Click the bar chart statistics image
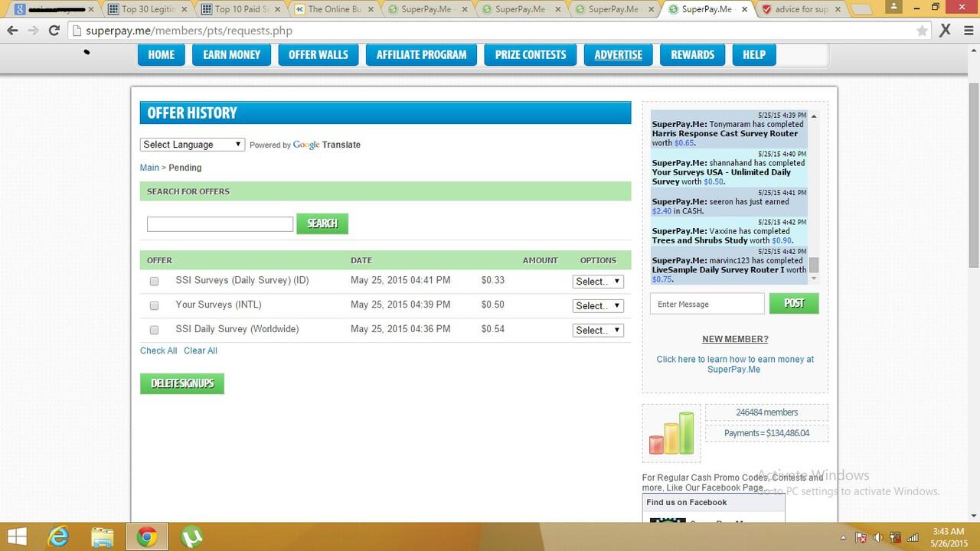980x551 pixels. (671, 433)
